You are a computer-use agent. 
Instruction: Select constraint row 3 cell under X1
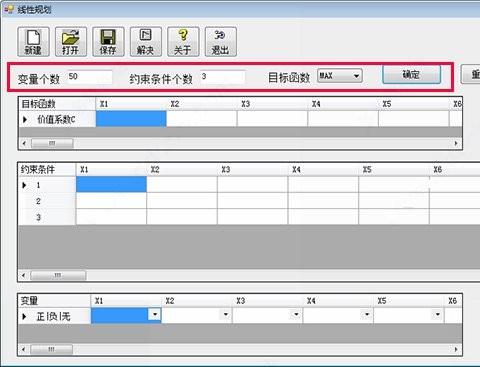point(111,217)
